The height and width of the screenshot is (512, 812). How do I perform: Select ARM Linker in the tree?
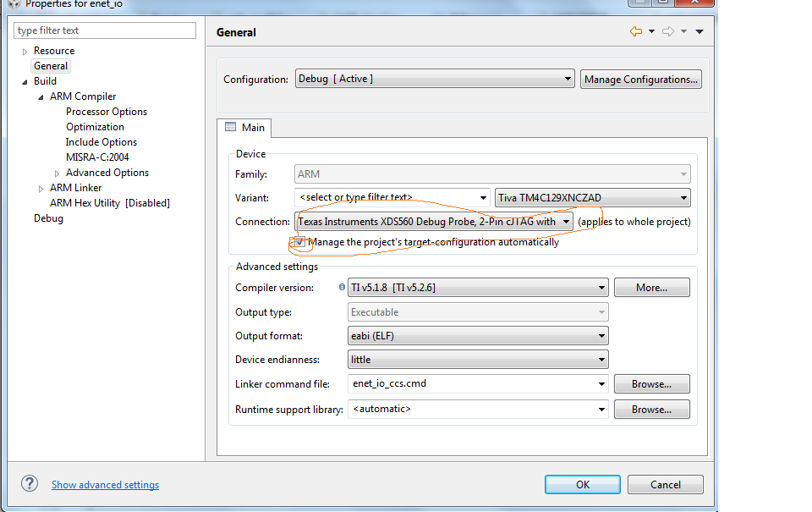click(75, 188)
